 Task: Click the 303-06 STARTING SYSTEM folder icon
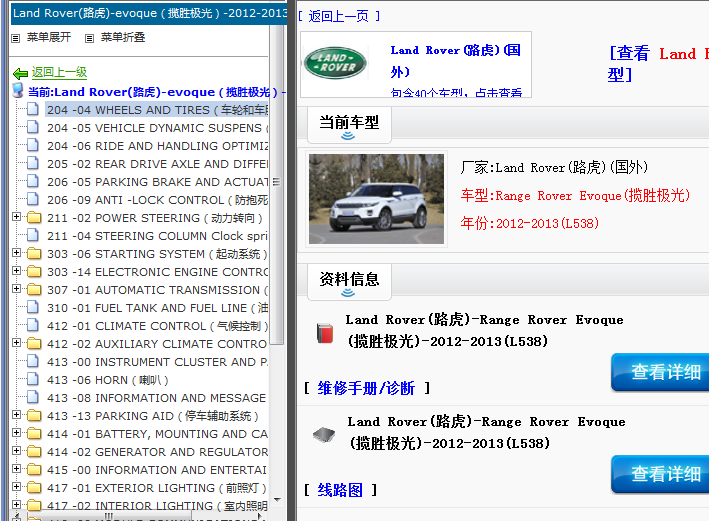33,254
